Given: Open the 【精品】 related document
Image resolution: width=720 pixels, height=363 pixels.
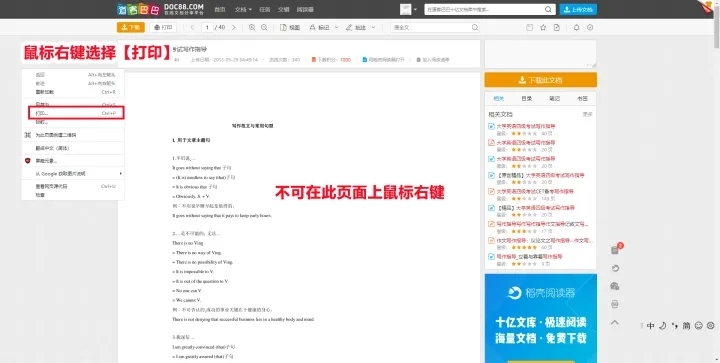Looking at the screenshot, I should click(535, 208).
